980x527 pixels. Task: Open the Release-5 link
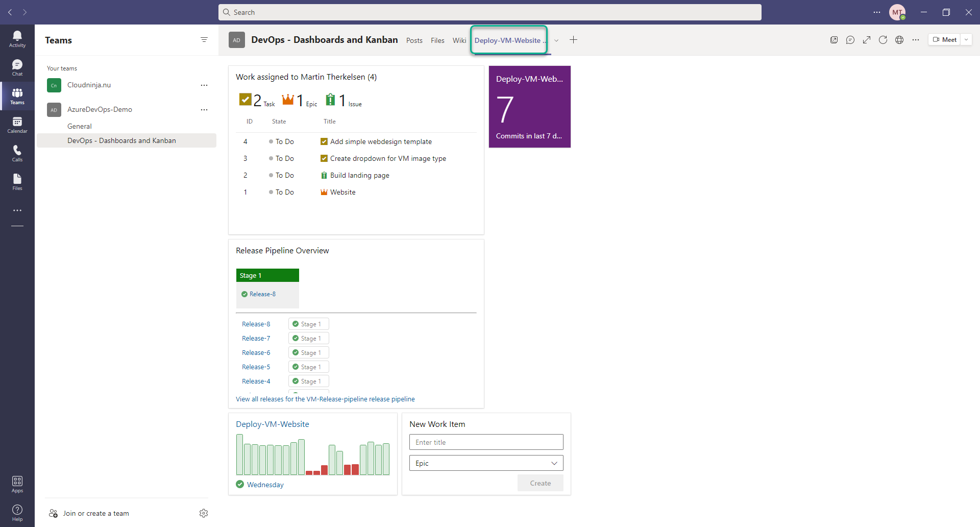[256, 367]
